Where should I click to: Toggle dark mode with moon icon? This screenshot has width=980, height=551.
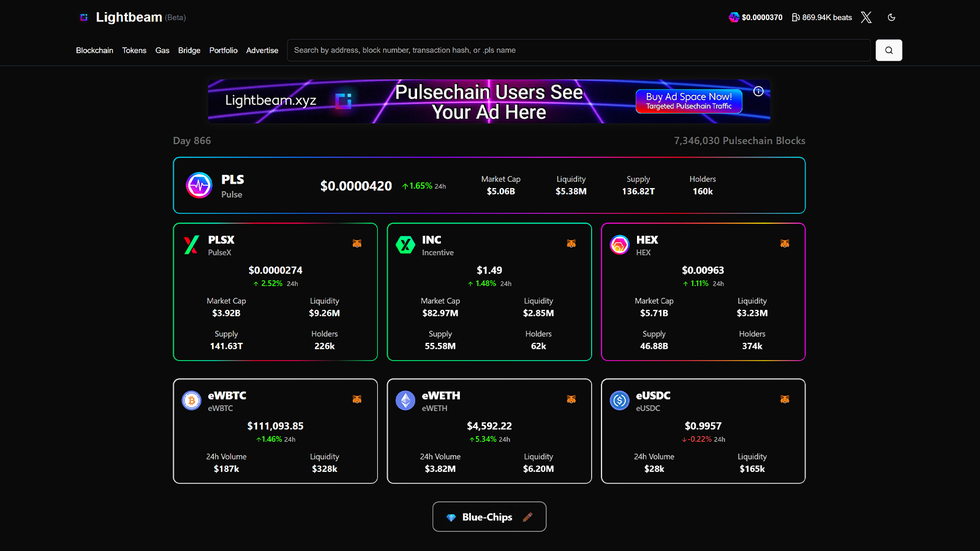click(891, 17)
